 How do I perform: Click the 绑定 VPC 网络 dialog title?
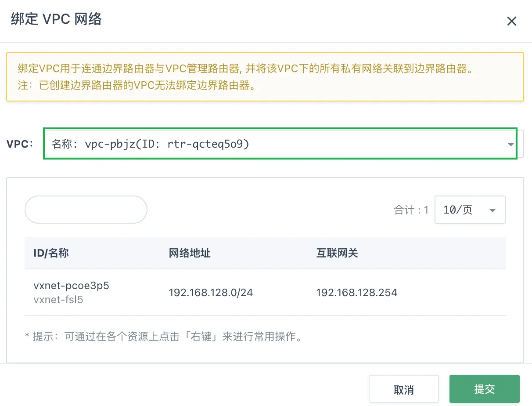point(57,20)
